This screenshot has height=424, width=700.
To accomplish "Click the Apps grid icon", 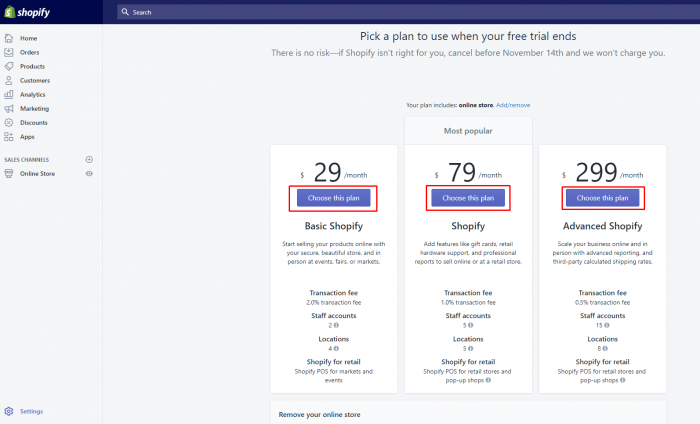I will (x=8, y=137).
